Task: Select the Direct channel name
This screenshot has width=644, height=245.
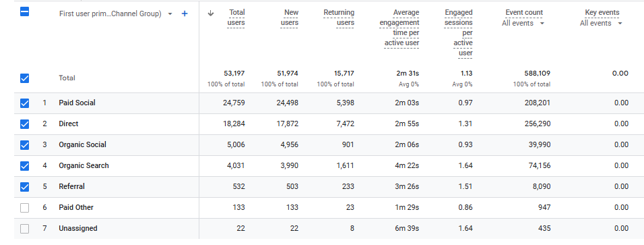Action: [x=68, y=124]
